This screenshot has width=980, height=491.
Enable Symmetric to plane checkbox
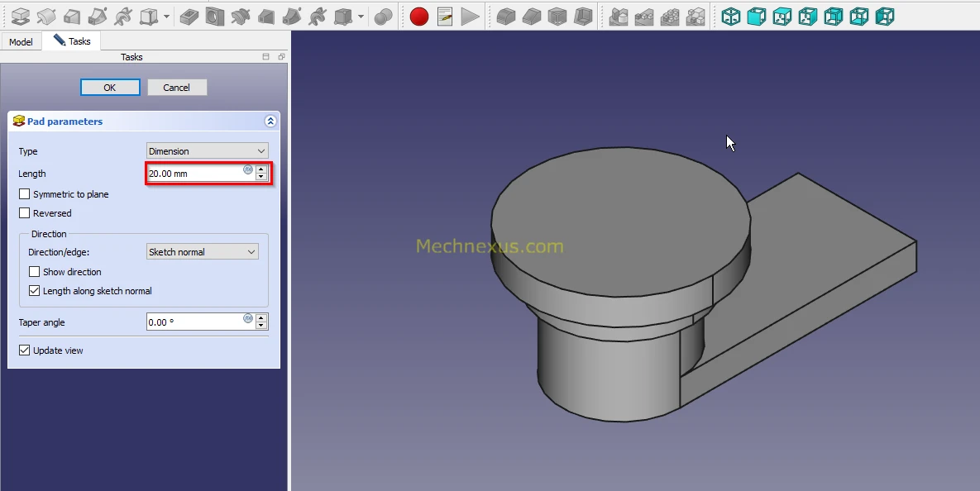click(x=25, y=194)
